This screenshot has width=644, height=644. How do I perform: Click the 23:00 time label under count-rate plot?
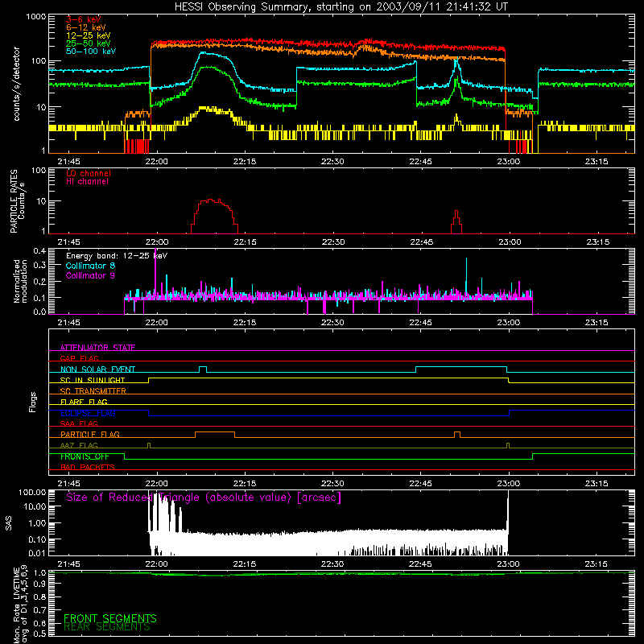[x=509, y=162]
